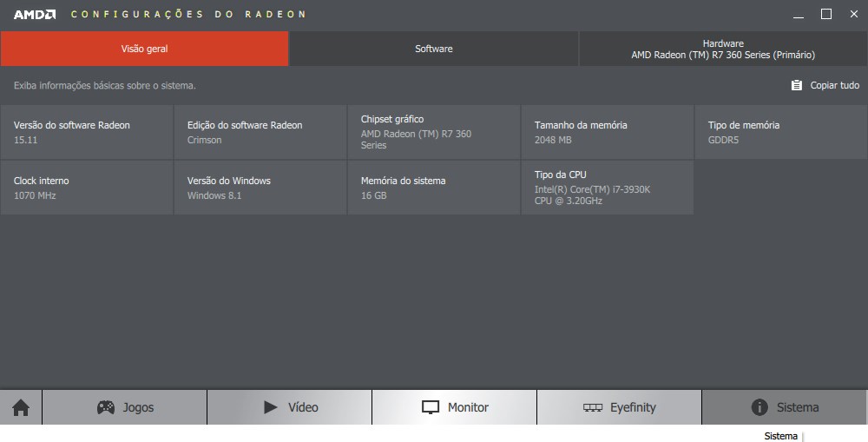Select the Memória do sistema 16 GB tile
The width and height of the screenshot is (868, 442).
[434, 188]
